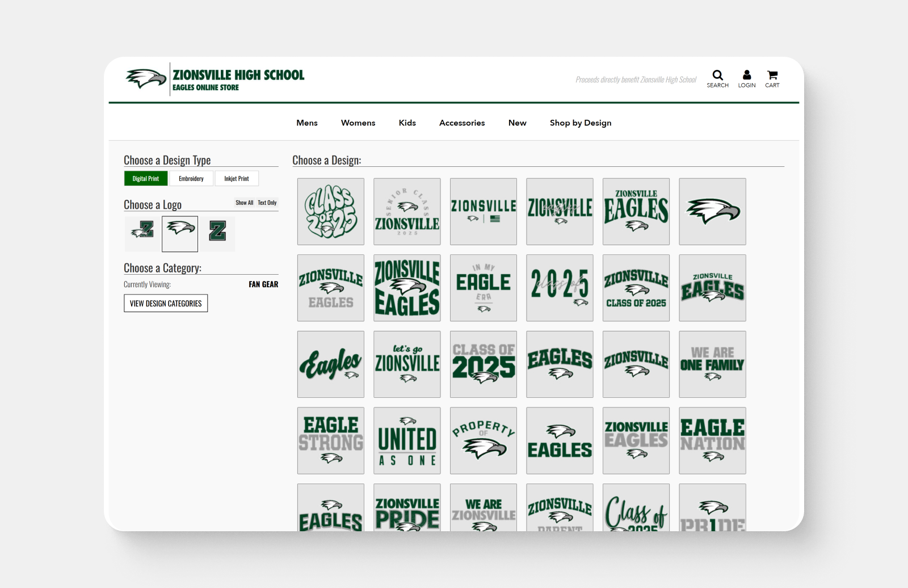Open the Mens menu
The image size is (908, 588).
(x=307, y=123)
